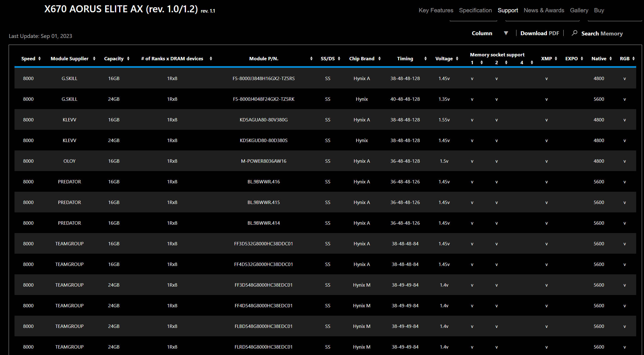Select module FF4D532G8000HC38DDC01

(264, 264)
